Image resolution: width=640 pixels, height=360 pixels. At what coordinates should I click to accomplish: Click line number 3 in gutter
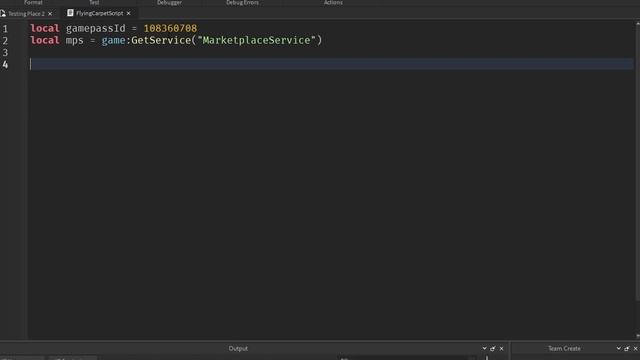pyautogui.click(x=5, y=53)
